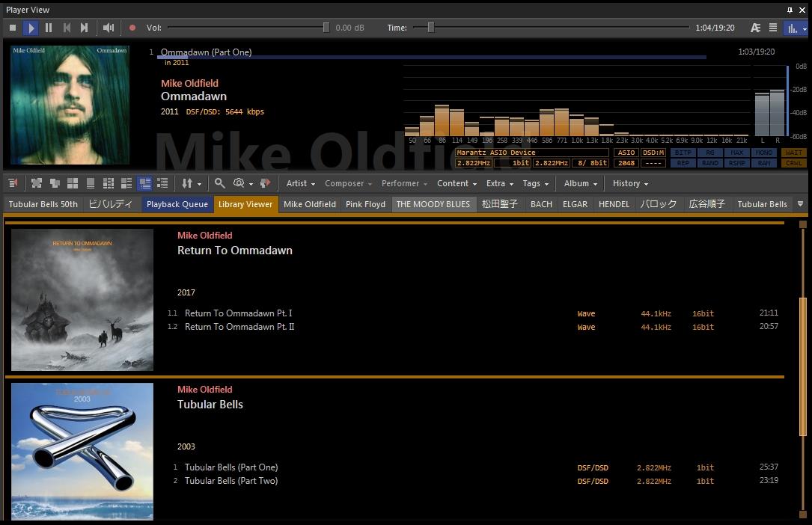Open the Album dropdown
This screenshot has width=812, height=525.
coord(581,184)
